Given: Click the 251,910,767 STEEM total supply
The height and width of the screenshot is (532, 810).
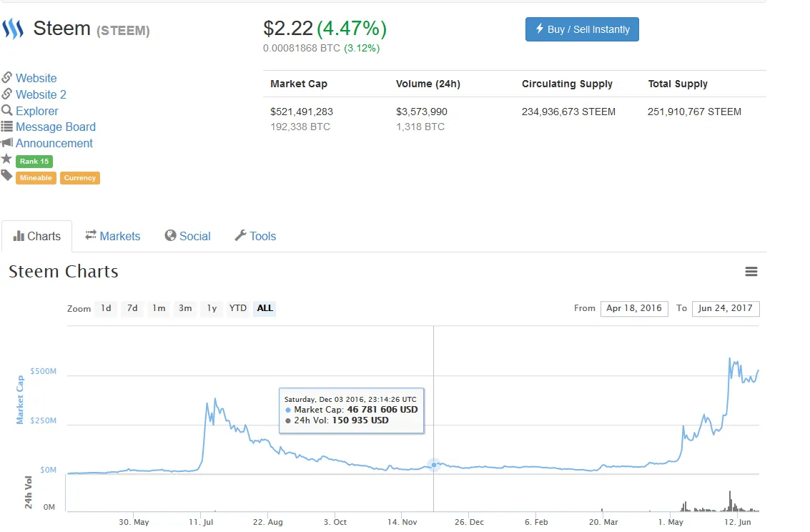Looking at the screenshot, I should pos(694,112).
